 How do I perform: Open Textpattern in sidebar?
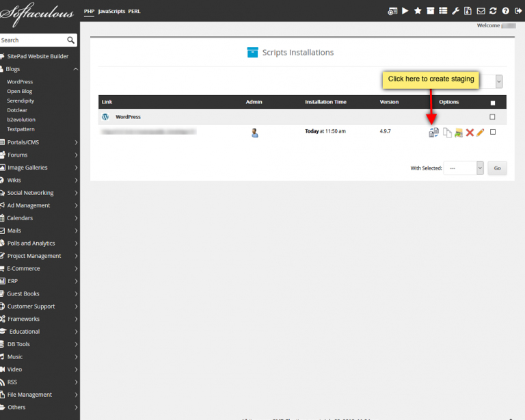(x=21, y=129)
